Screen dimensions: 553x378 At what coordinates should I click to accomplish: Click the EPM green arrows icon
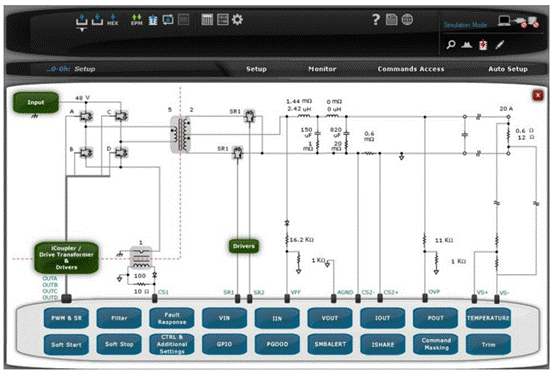136,20
